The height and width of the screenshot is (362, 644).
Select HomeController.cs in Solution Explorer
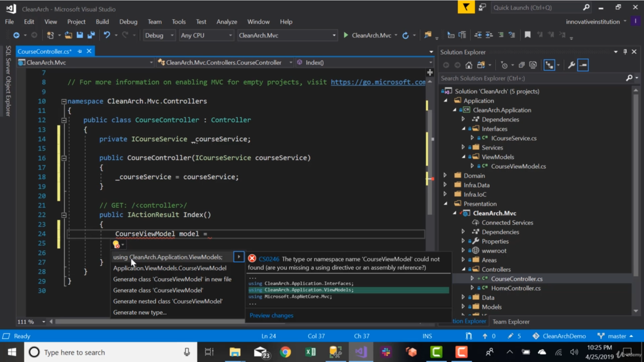click(516, 289)
